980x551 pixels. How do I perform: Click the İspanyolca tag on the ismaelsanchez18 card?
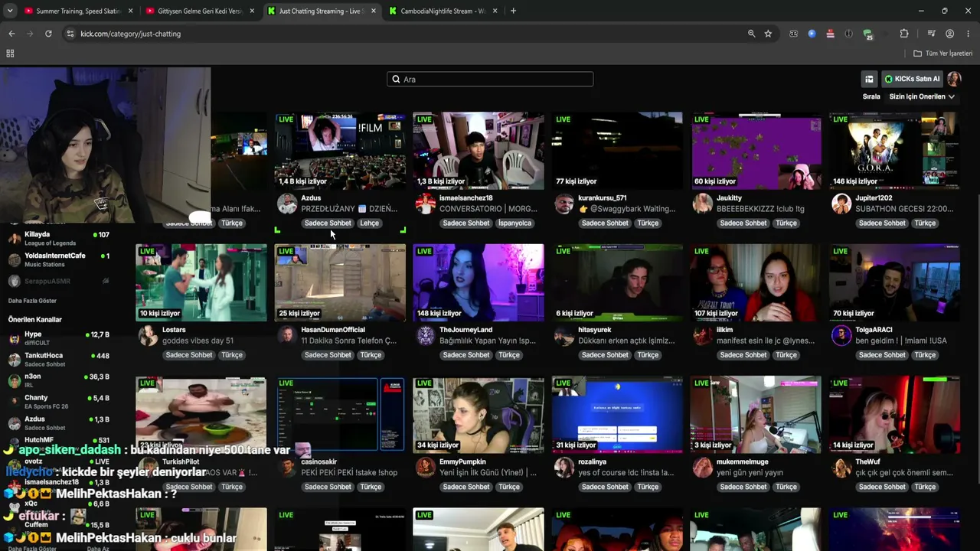pos(514,223)
